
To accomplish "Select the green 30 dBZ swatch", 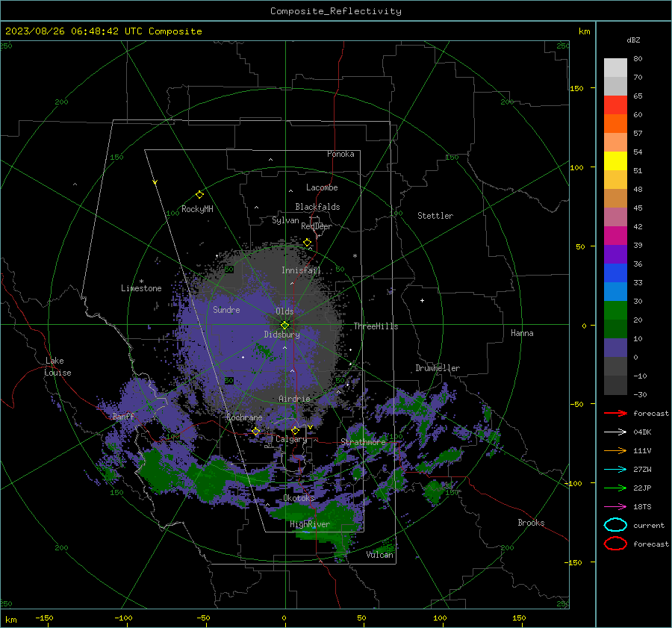I will point(615,310).
